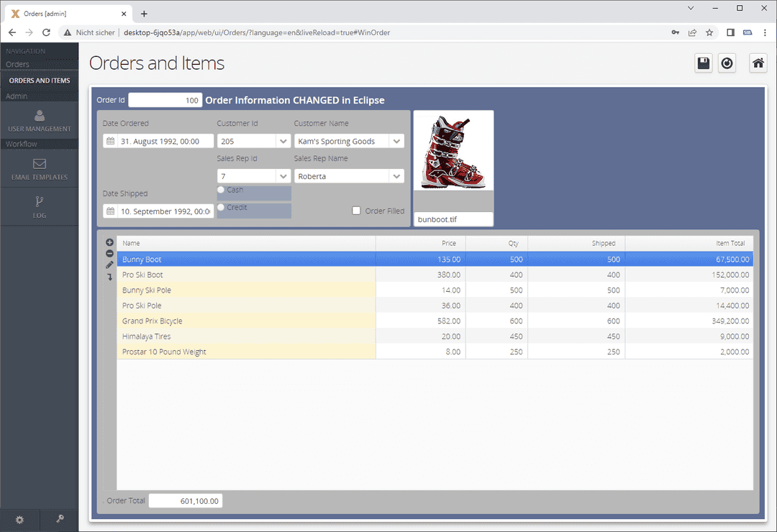Click the export arrow icon below the pencil
This screenshot has width=777, height=532.
tap(109, 276)
